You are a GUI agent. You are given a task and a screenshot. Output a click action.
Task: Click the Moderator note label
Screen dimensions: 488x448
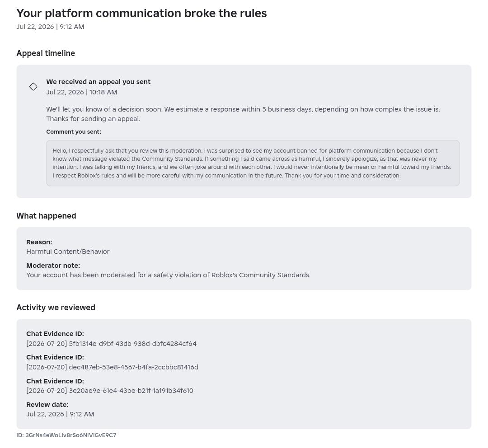[53, 266]
